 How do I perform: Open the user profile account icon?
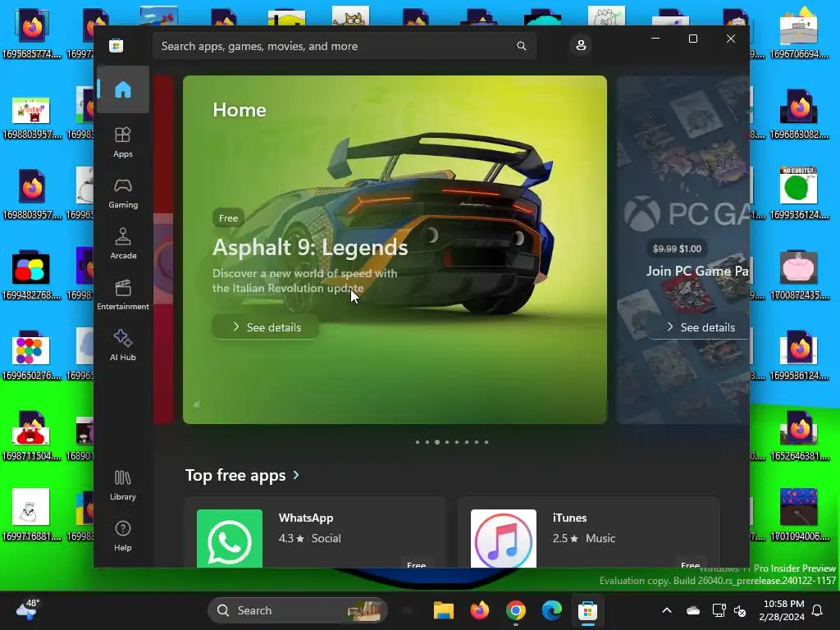tap(581, 46)
